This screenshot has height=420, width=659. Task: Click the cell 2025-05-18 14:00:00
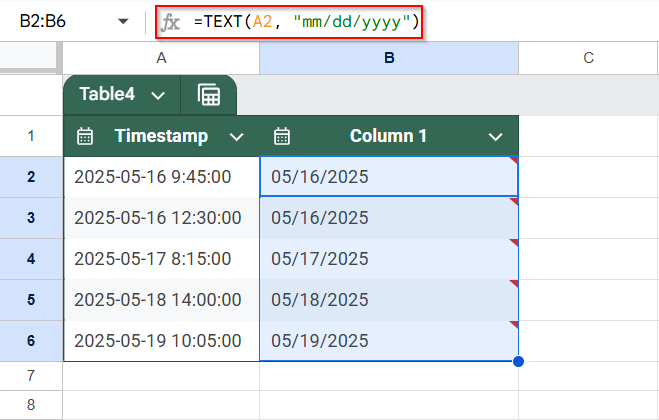(x=161, y=300)
